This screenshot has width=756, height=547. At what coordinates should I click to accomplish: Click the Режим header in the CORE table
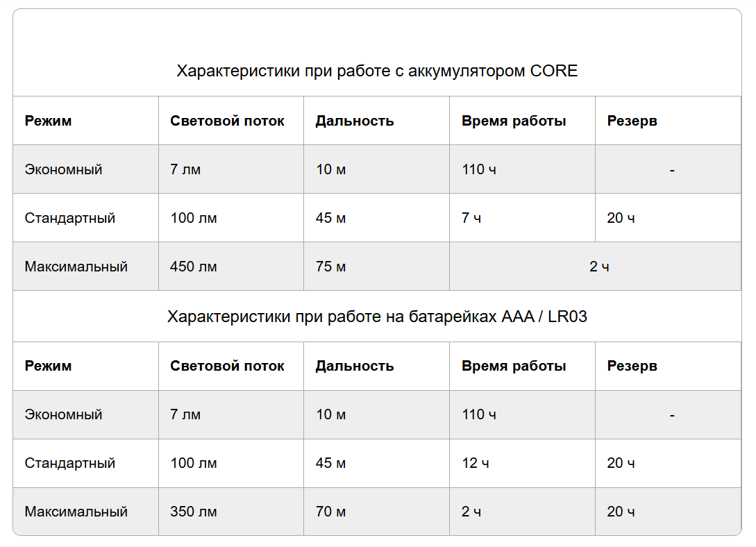49,121
